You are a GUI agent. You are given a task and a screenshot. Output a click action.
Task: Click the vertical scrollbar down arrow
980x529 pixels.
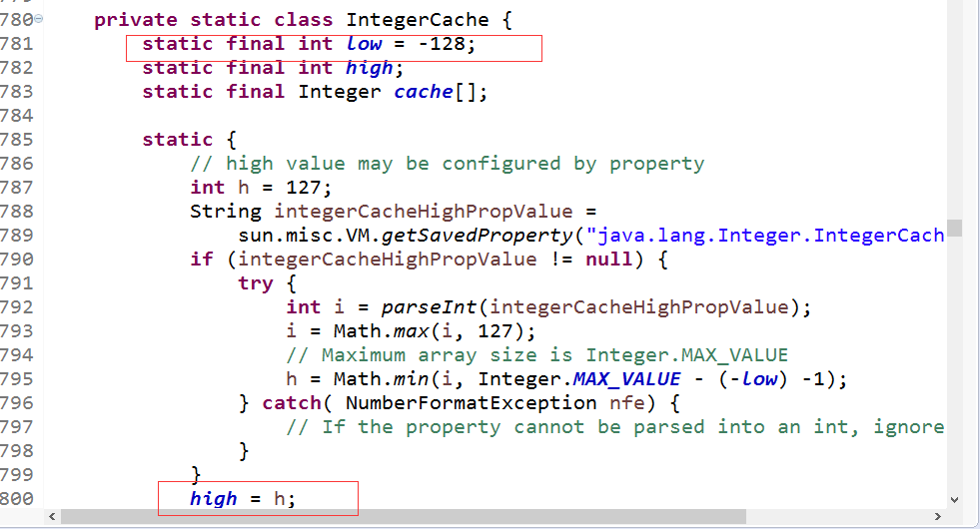[954, 500]
